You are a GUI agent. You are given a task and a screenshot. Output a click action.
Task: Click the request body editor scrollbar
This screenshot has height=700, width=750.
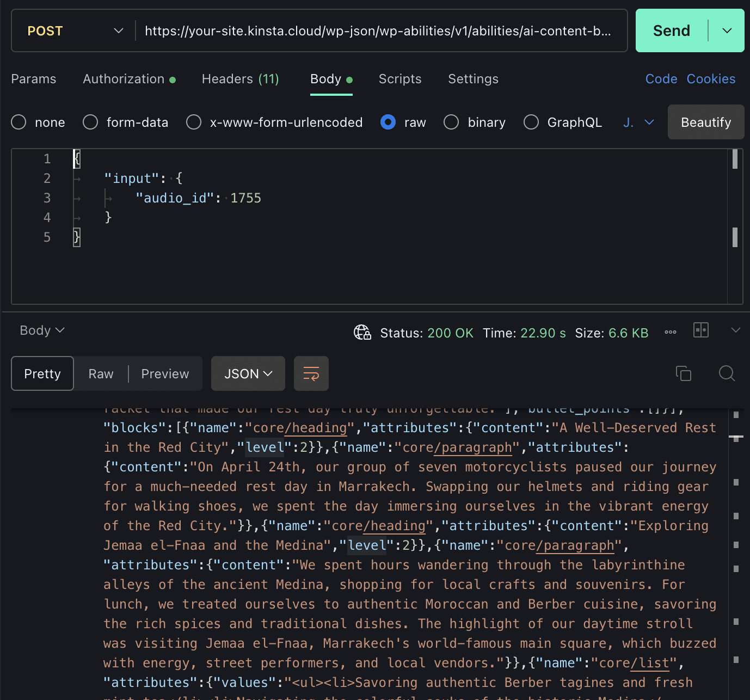[x=735, y=226]
